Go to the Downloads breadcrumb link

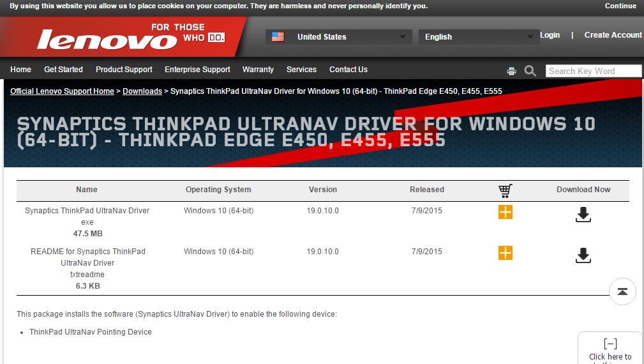pos(142,91)
